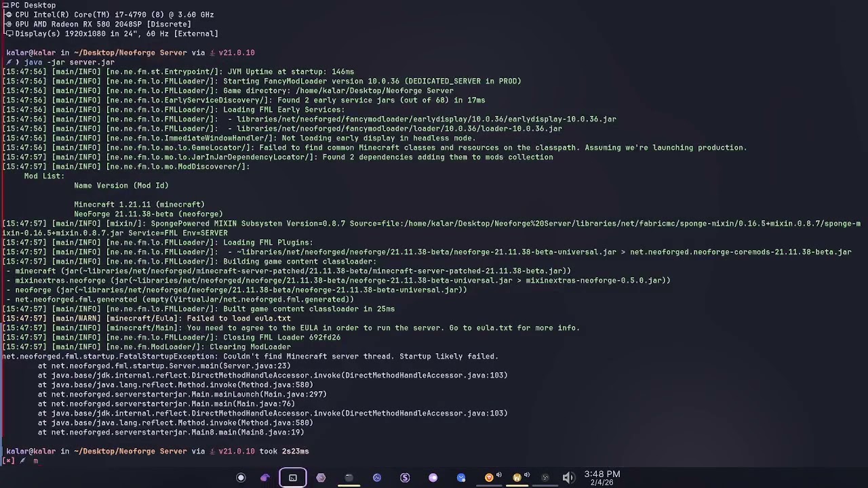This screenshot has height=488, width=868.
Task: Click the 'Server.main(Server.java:23)' stack trace line
Action: (164, 365)
